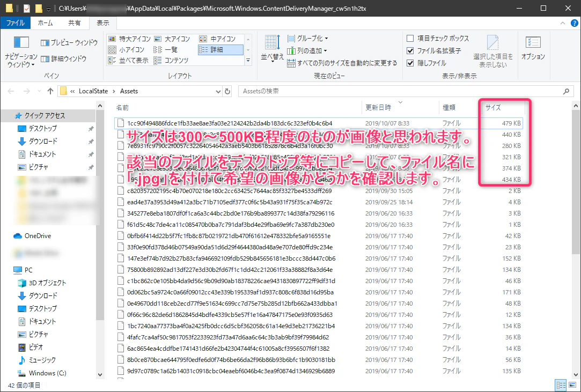Viewport: 581px width, 392px height.
Task: Select 中アイコン layout
Action: [x=217, y=39]
